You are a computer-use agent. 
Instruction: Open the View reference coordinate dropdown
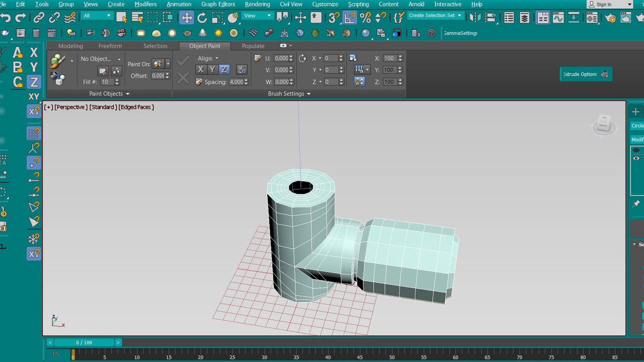(257, 16)
